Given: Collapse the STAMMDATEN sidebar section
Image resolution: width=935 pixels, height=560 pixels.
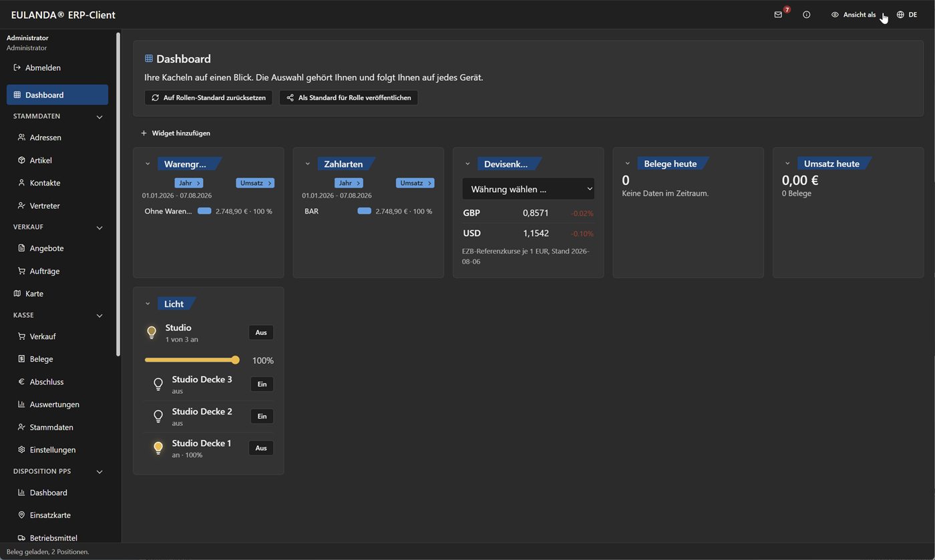Looking at the screenshot, I should [x=100, y=117].
